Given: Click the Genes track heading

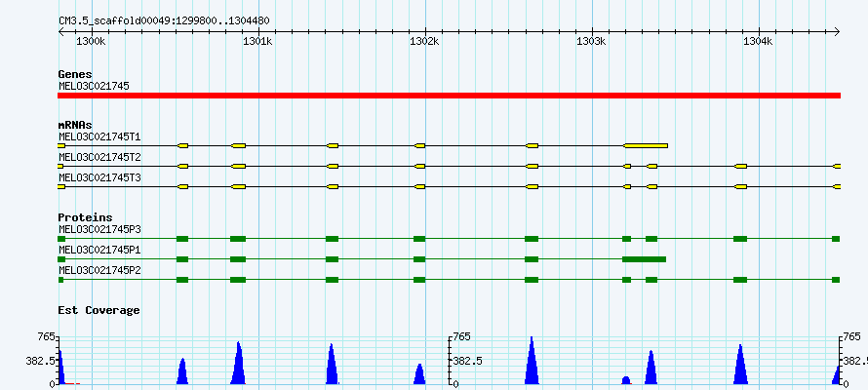Looking at the screenshot, I should click(75, 74).
